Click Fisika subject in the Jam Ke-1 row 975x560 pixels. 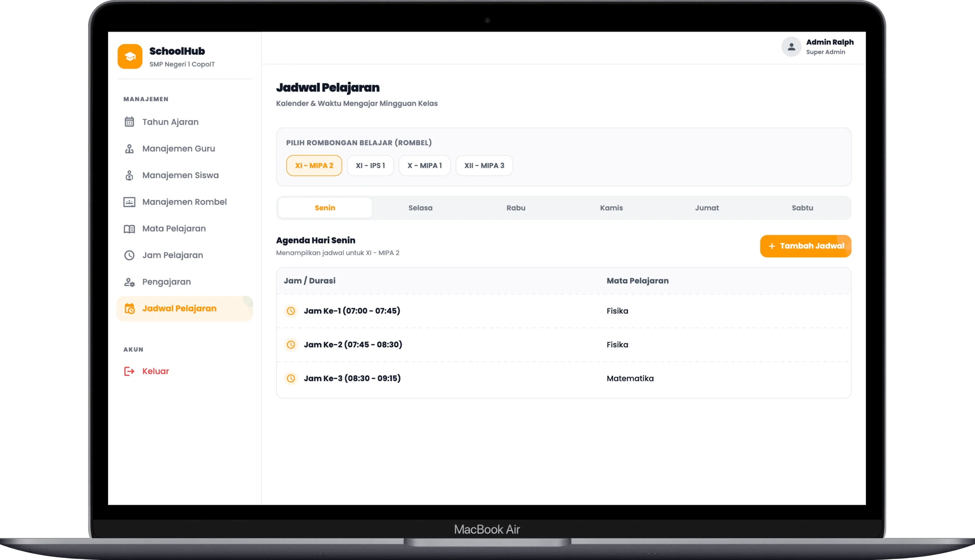[x=617, y=311]
